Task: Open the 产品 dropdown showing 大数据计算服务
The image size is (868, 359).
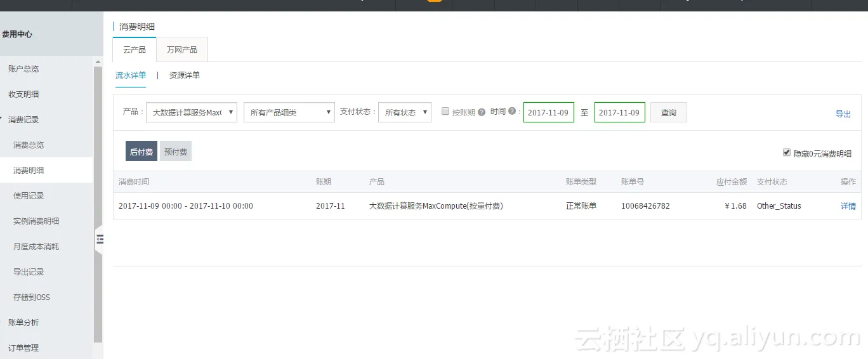Action: pyautogui.click(x=192, y=112)
